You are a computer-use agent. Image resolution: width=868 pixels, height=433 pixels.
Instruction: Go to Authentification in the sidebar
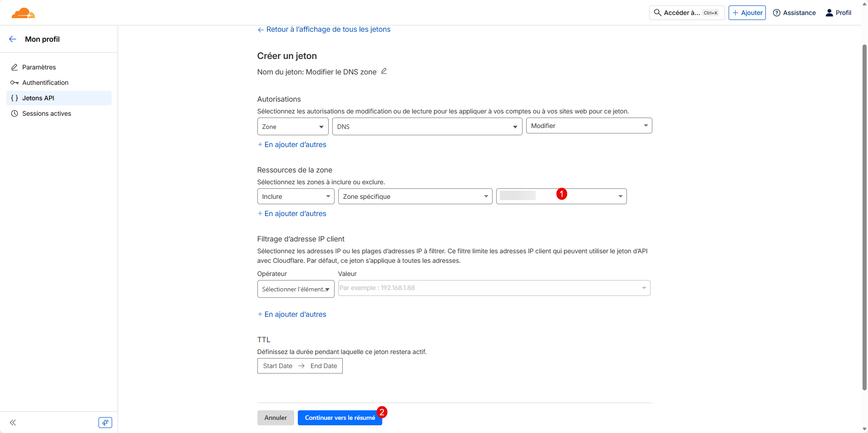[45, 83]
